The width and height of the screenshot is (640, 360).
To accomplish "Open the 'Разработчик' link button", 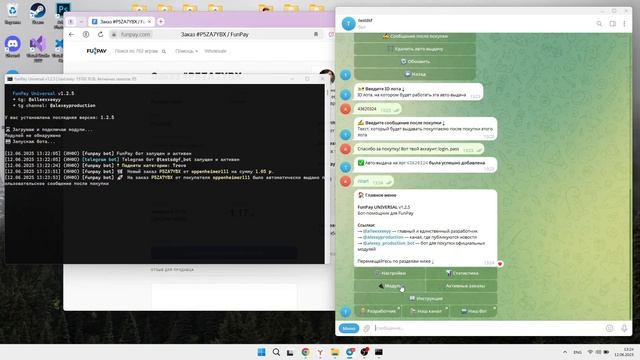I will click(378, 311).
